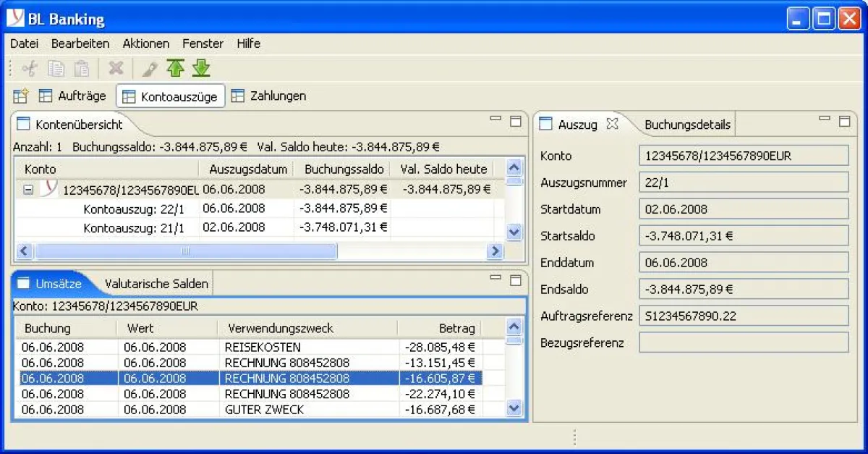Screen dimensions: 868x454
Task: Open the Aufträge perspective
Action: [x=81, y=96]
